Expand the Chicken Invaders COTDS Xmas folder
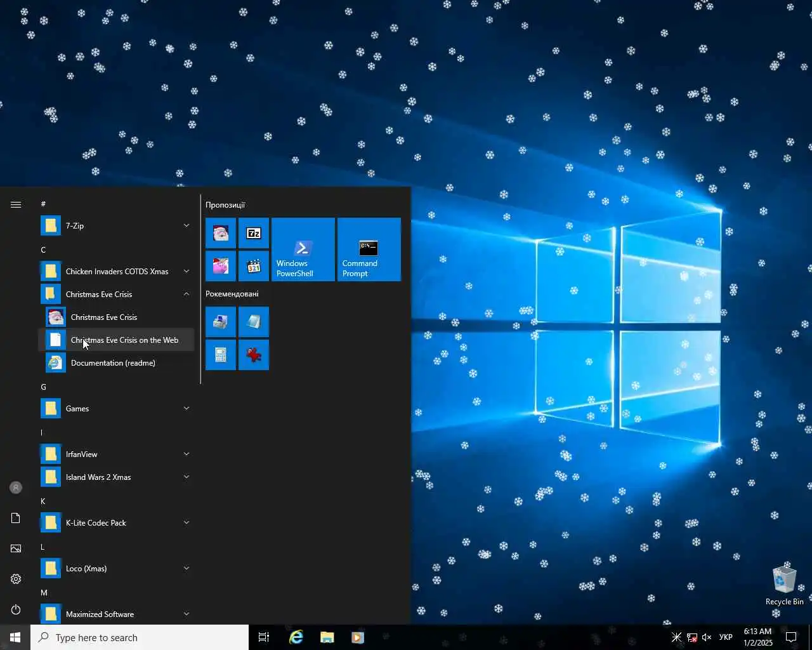Viewport: 812px width, 650px height. pyautogui.click(x=117, y=271)
